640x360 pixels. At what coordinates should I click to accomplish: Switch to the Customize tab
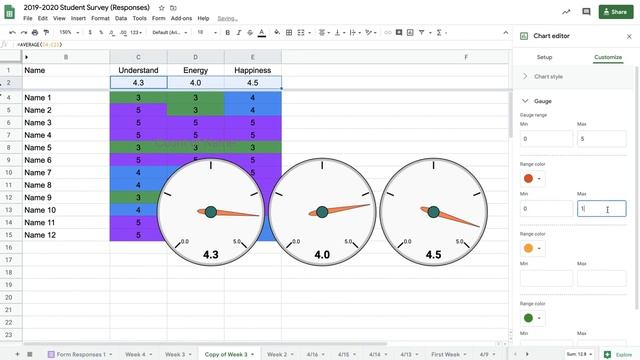point(608,57)
